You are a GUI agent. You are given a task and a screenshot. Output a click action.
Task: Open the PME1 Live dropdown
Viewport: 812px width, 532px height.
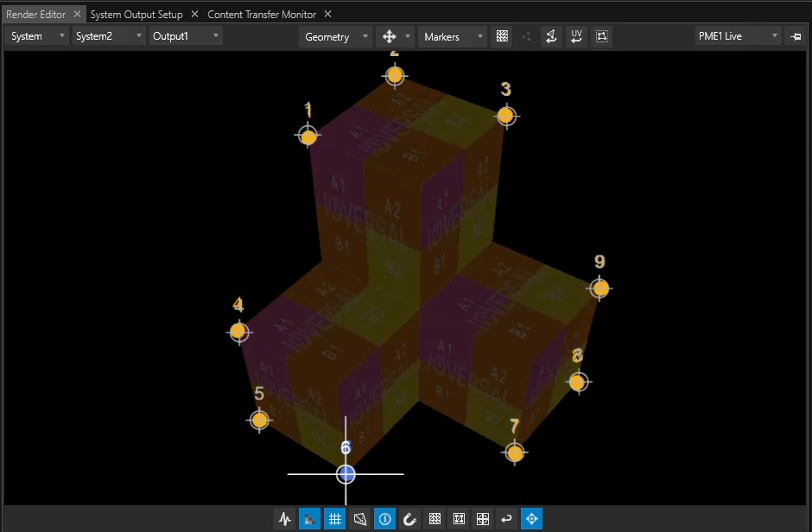point(739,36)
